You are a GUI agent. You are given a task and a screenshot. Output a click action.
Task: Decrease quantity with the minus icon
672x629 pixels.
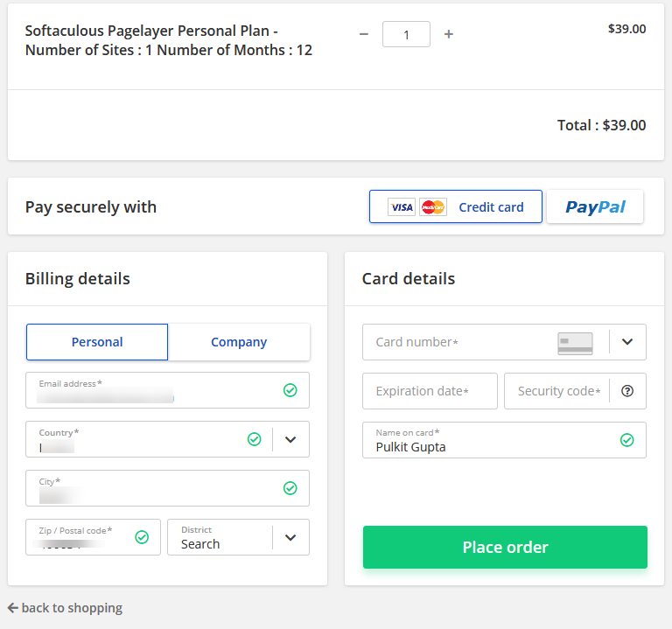pos(364,34)
